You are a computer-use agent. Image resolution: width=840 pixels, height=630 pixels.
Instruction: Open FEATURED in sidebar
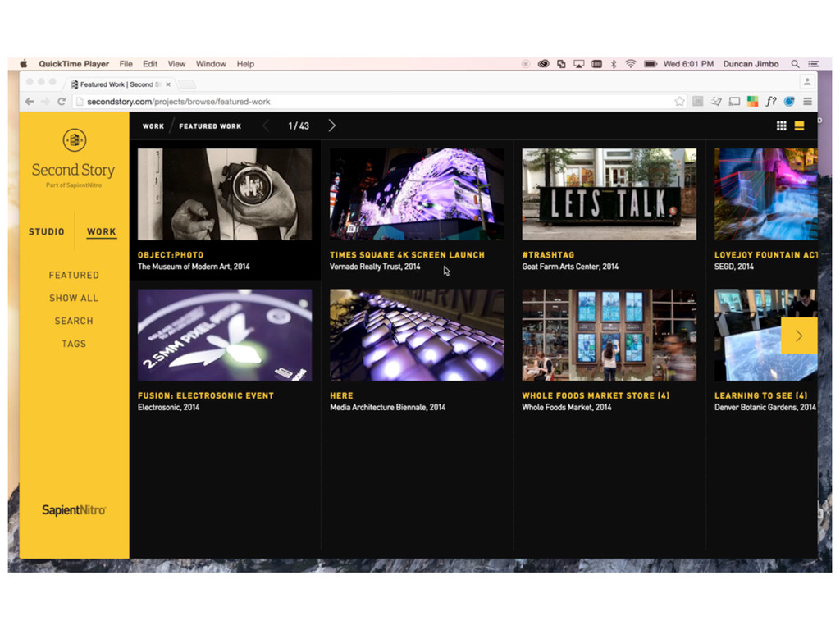[x=74, y=275]
